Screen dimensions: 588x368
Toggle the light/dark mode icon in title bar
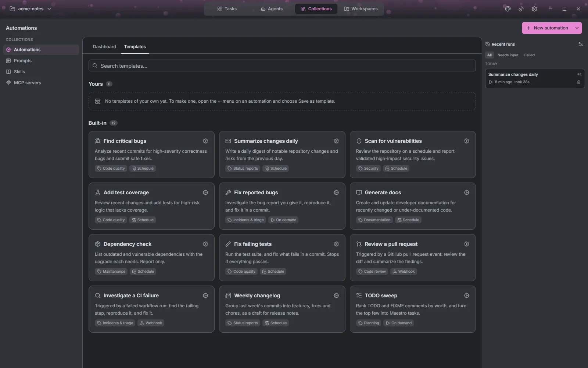pos(521,9)
